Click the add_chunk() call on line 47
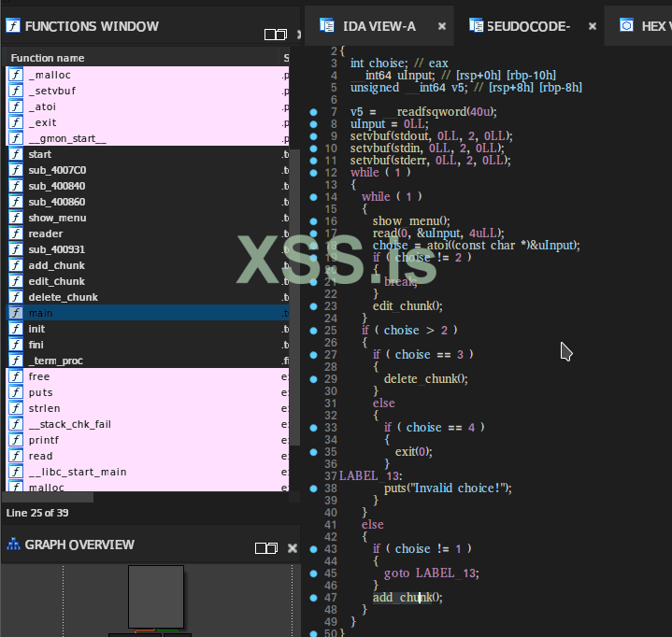Screen dimensions: 672x637 pos(407,597)
